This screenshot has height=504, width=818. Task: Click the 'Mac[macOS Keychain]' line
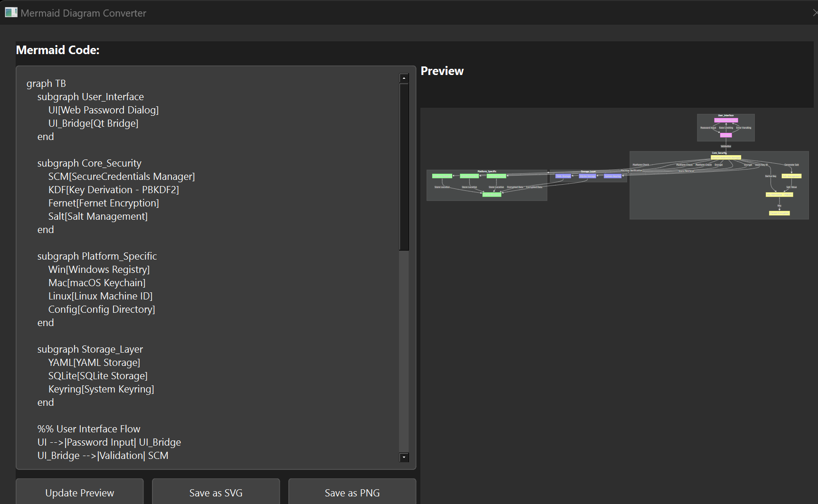click(x=97, y=283)
